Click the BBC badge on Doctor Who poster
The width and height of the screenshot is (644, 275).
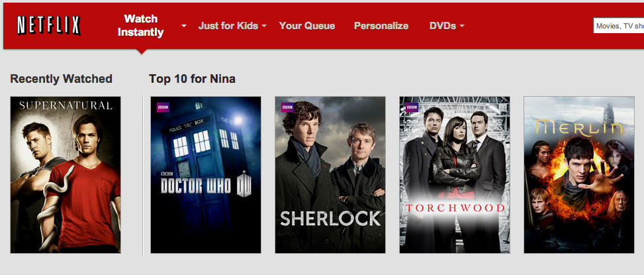click(163, 107)
